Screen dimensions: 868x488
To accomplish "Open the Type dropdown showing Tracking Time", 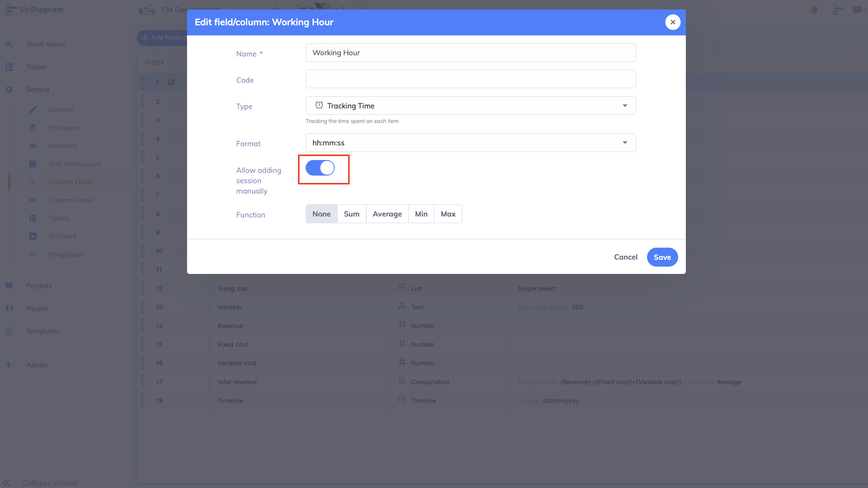I will pyautogui.click(x=471, y=106).
